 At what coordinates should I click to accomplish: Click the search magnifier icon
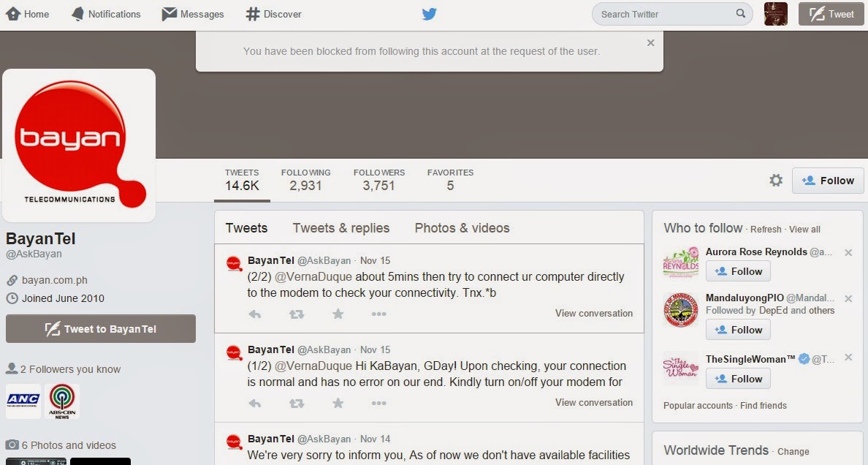(741, 14)
